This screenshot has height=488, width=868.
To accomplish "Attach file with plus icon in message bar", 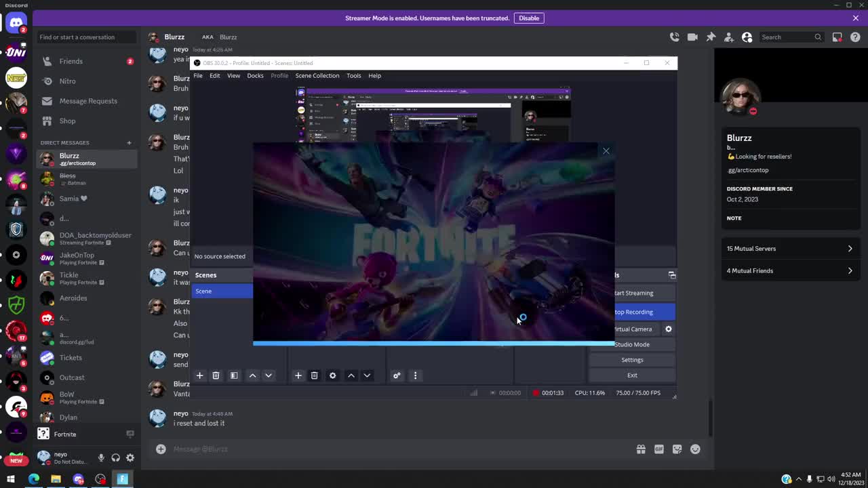I will tap(161, 449).
